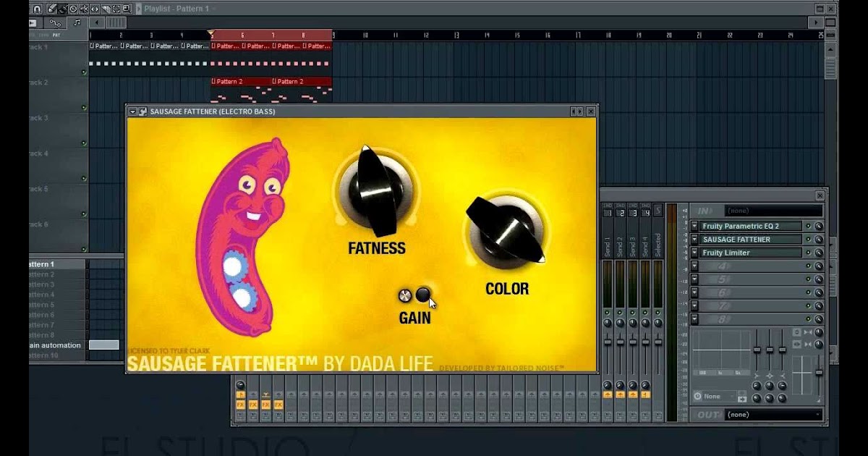Select the mute tool in Playlist toolbar

[84, 9]
